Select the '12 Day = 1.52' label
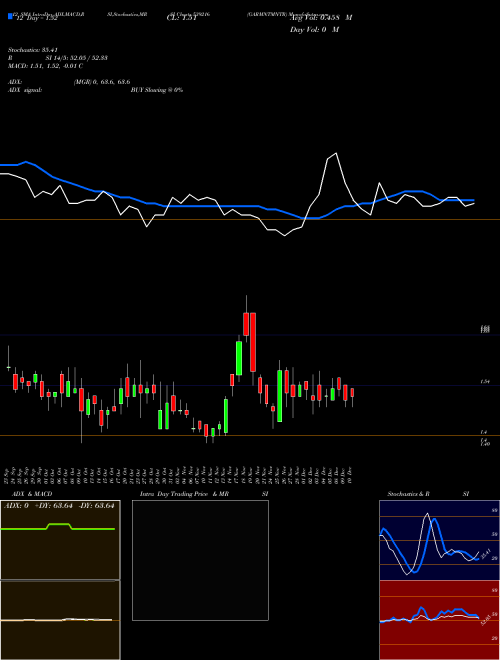The height and width of the screenshot is (660, 500). tap(36, 18)
